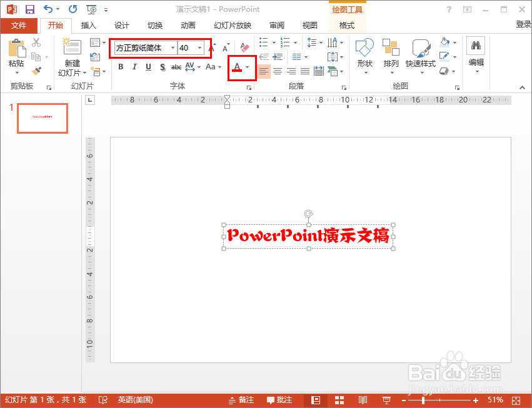Activate the Format Painter brush
This screenshot has width=532, height=408.
pos(36,71)
